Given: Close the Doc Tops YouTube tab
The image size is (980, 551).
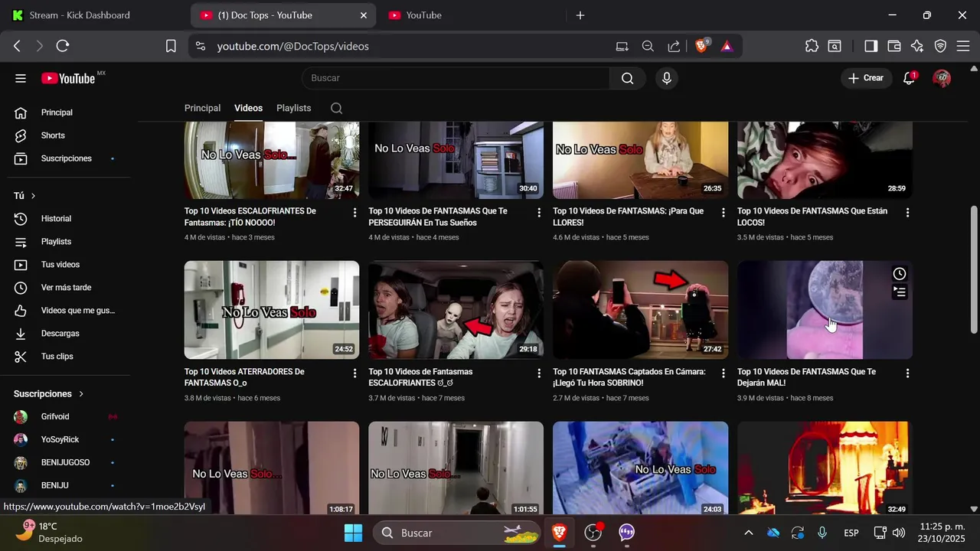Looking at the screenshot, I should (x=364, y=15).
